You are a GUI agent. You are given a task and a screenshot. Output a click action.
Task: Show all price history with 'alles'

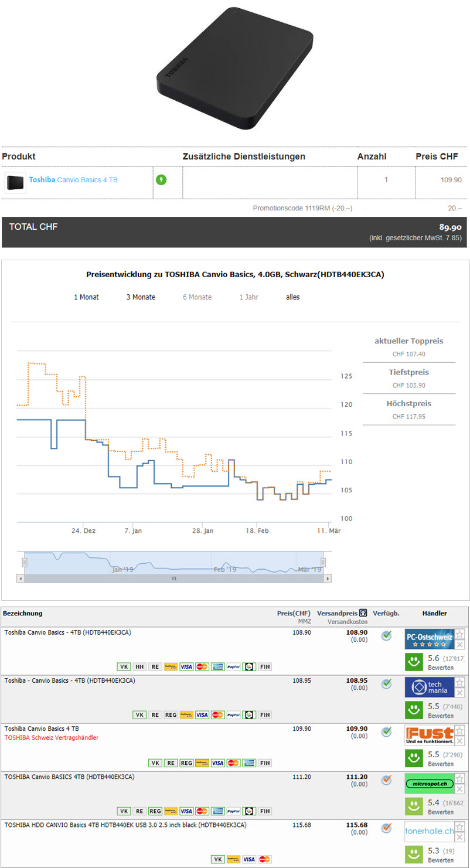click(x=292, y=297)
